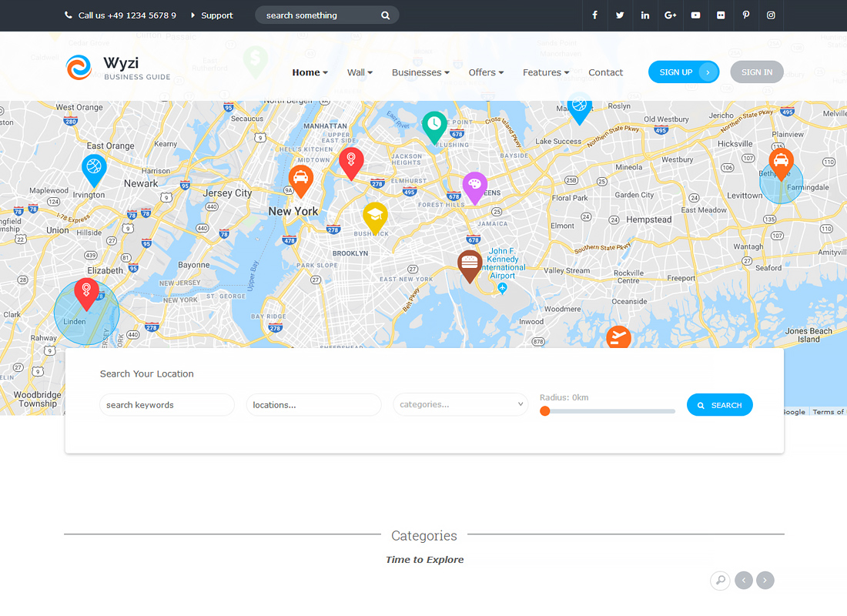Go to next categories slide

pyautogui.click(x=765, y=581)
